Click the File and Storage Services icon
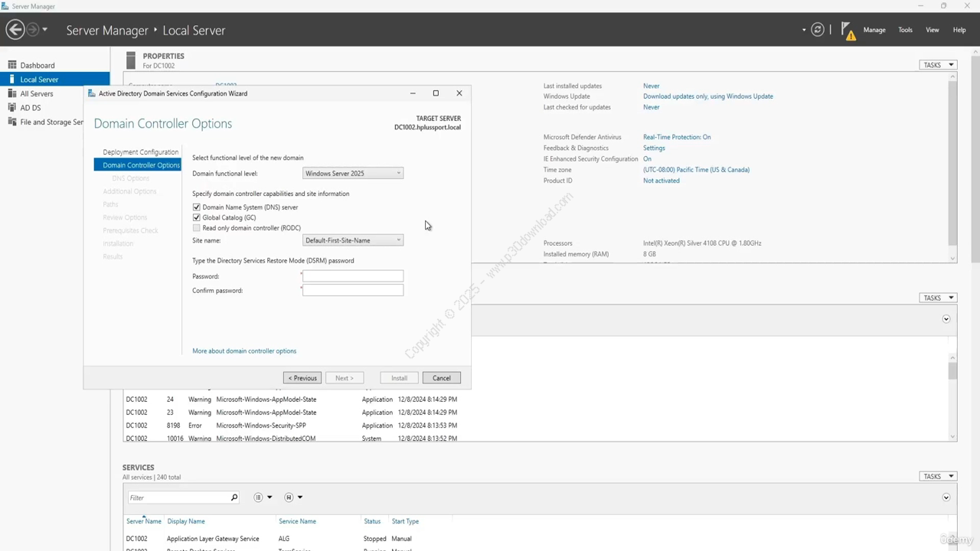This screenshot has width=980, height=551. tap(12, 122)
